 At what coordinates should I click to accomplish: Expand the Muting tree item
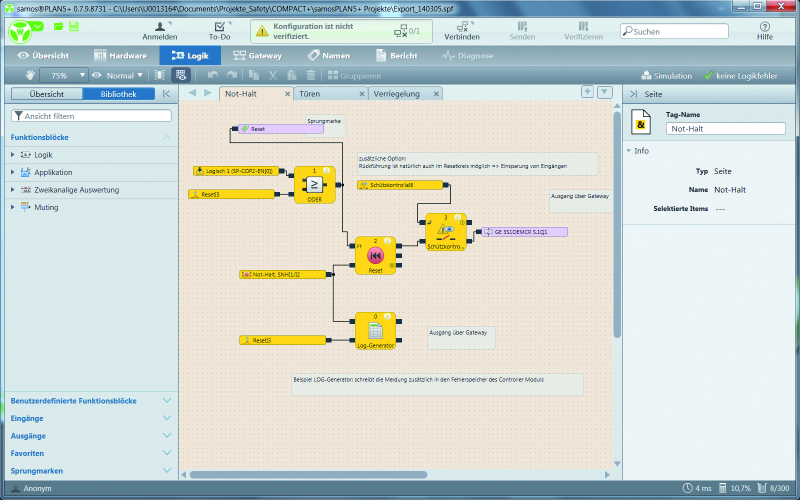tap(13, 207)
